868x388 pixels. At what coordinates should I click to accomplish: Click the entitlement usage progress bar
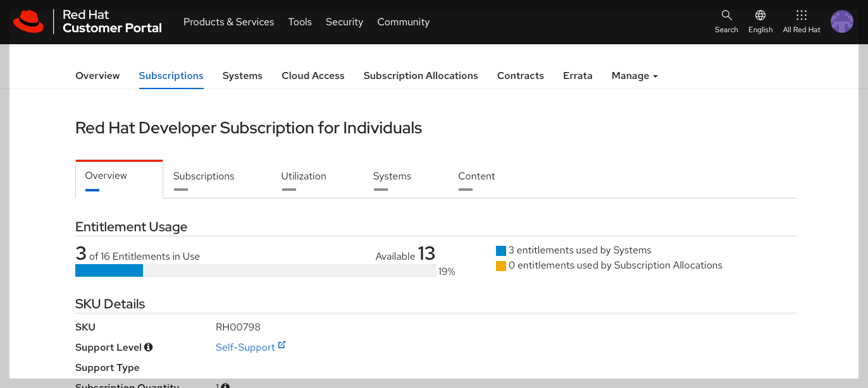pos(255,270)
